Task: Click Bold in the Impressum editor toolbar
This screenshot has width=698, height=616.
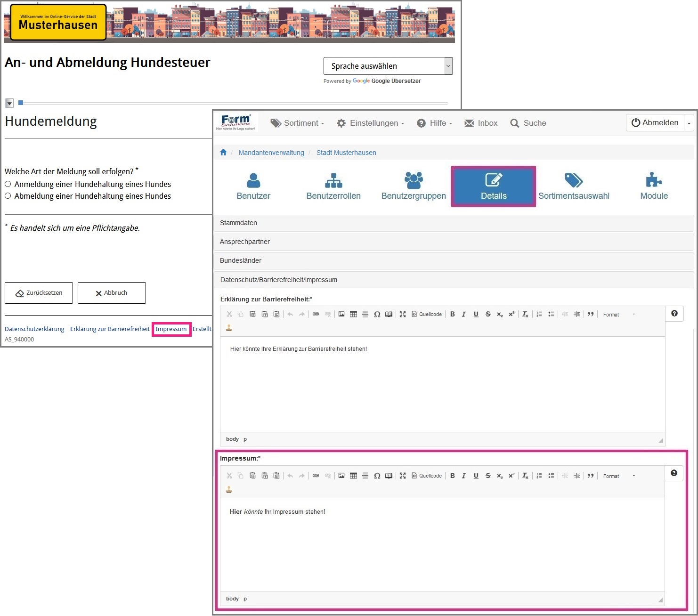Action: pyautogui.click(x=452, y=476)
